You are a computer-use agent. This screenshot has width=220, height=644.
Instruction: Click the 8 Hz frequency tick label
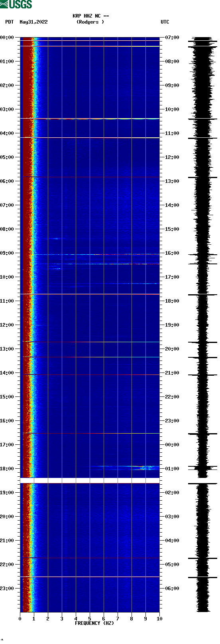(x=132, y=619)
